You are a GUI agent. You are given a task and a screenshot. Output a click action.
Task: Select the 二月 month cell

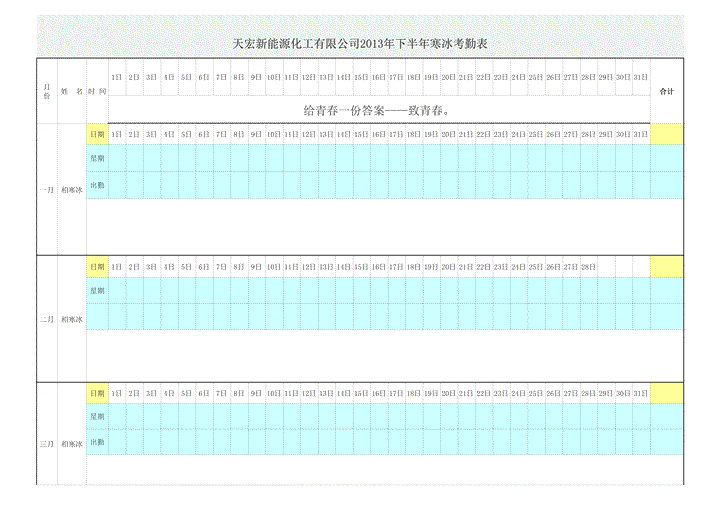[47, 319]
